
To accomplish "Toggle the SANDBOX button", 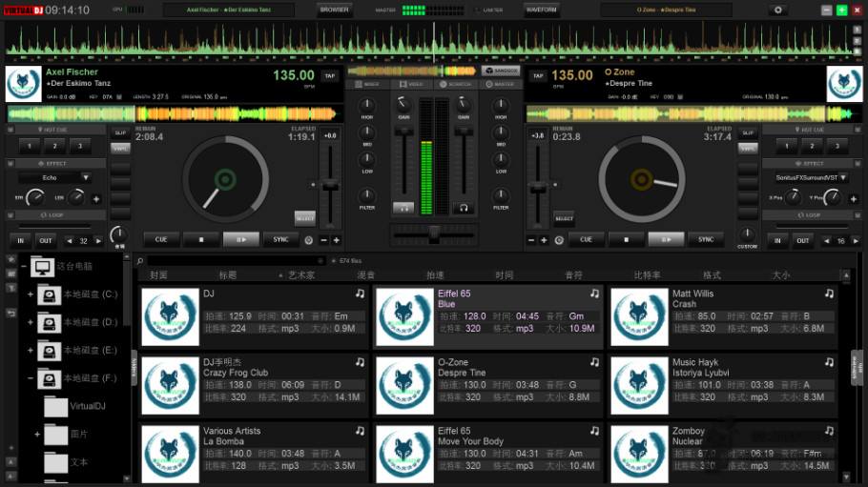I will (501, 71).
